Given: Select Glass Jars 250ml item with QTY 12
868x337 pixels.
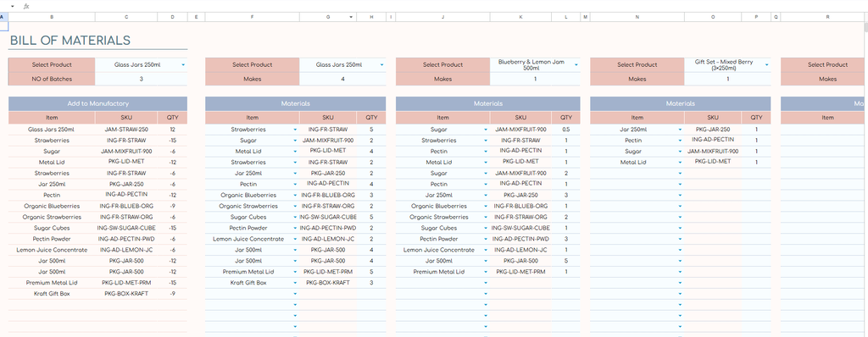Looking at the screenshot, I should click(52, 130).
